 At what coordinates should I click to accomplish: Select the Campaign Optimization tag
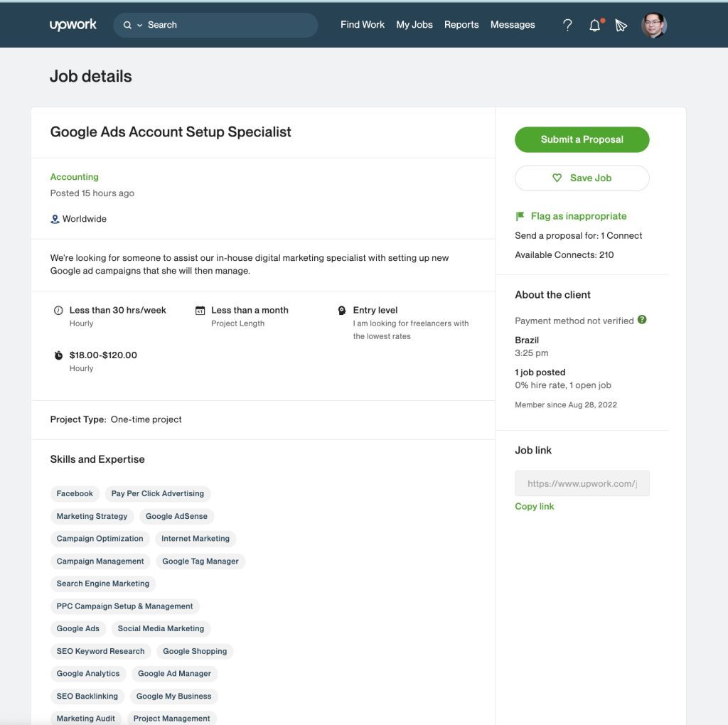[100, 538]
